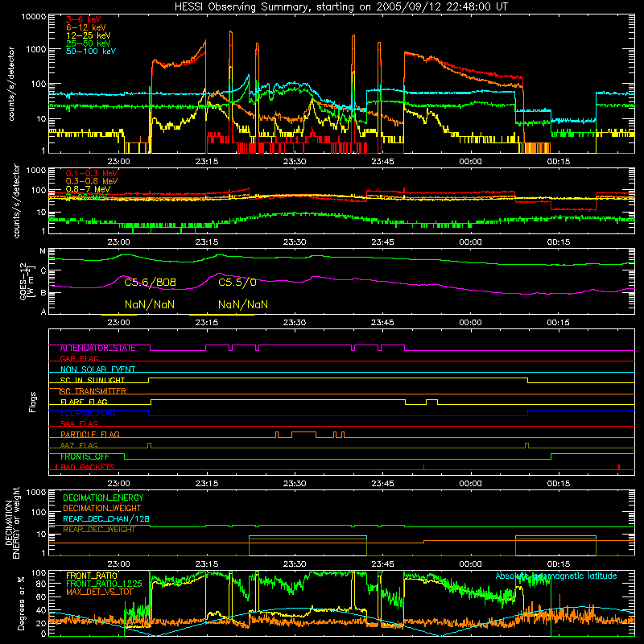644x644 pixels.
Task: Click the HESSI Observing Summary plot title
Action: pos(341,6)
